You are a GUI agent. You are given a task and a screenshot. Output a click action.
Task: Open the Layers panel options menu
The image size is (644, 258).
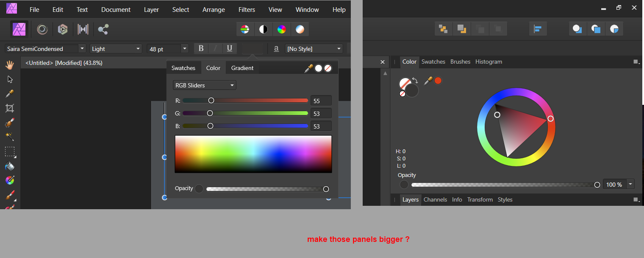click(636, 199)
